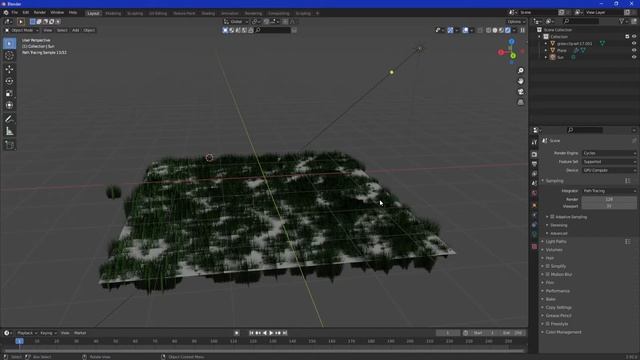Screen dimensions: 640x360
Task: Open the viewport Object menu
Action: tap(89, 30)
